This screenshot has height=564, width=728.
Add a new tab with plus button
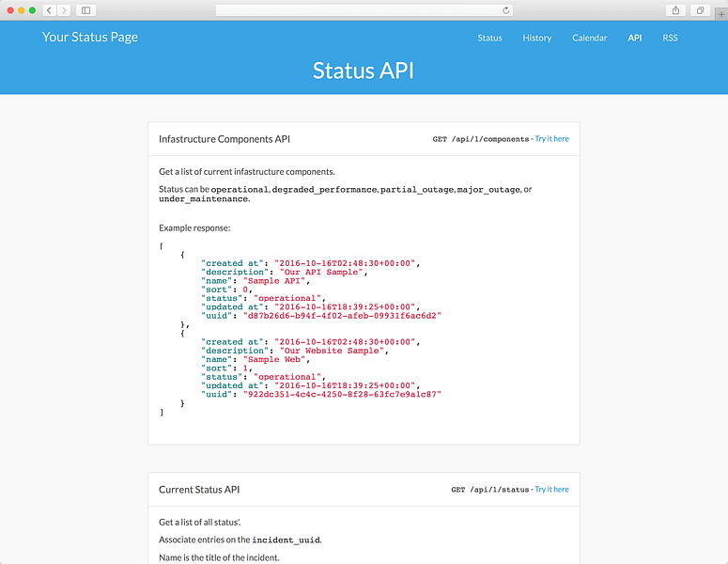pyautogui.click(x=721, y=14)
